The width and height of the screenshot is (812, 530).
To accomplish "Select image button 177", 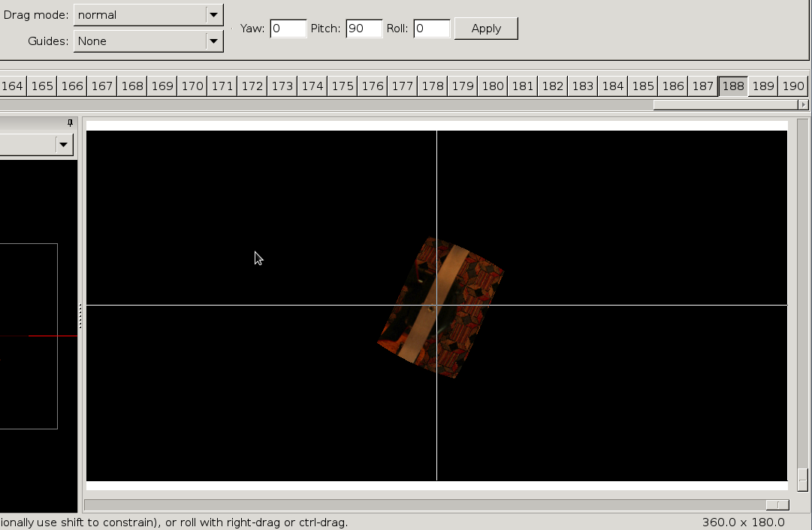I will point(402,86).
